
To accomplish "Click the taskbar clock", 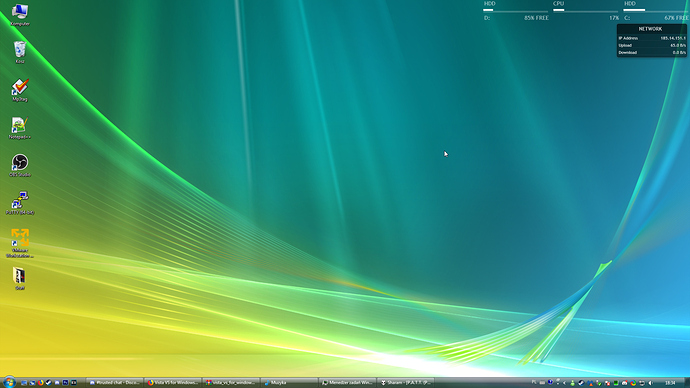I will (x=670, y=383).
